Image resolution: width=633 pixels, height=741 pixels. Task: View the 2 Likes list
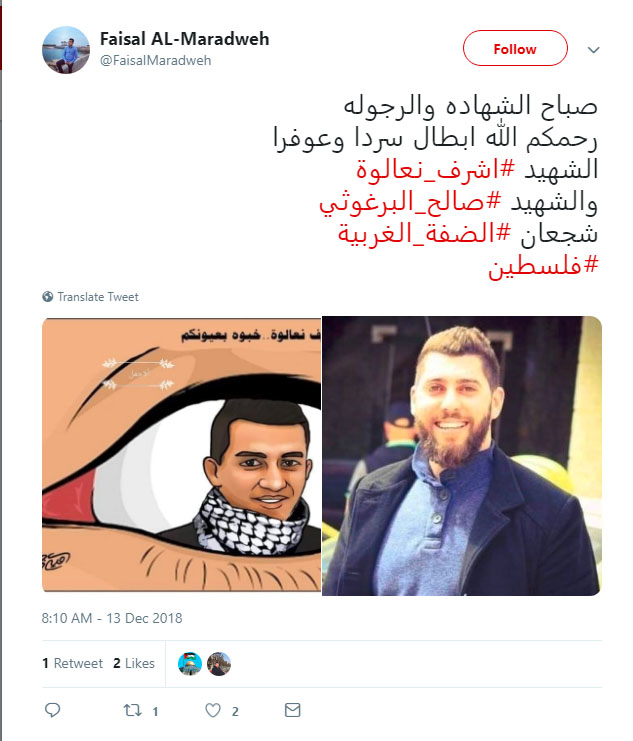click(x=134, y=663)
